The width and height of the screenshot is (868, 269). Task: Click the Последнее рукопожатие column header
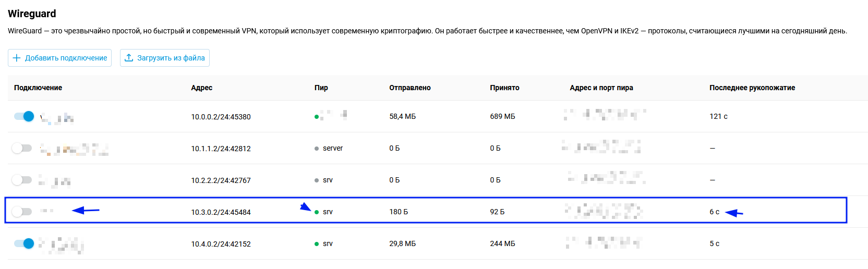pyautogui.click(x=752, y=88)
